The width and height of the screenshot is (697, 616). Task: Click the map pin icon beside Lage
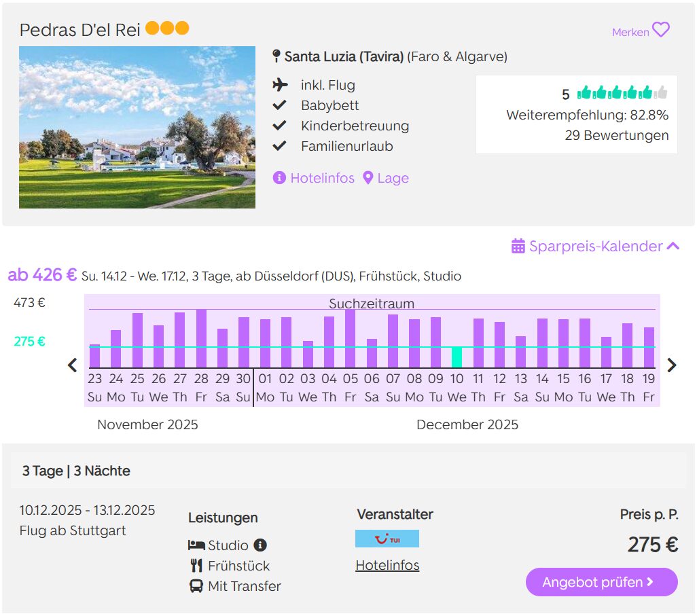point(368,178)
